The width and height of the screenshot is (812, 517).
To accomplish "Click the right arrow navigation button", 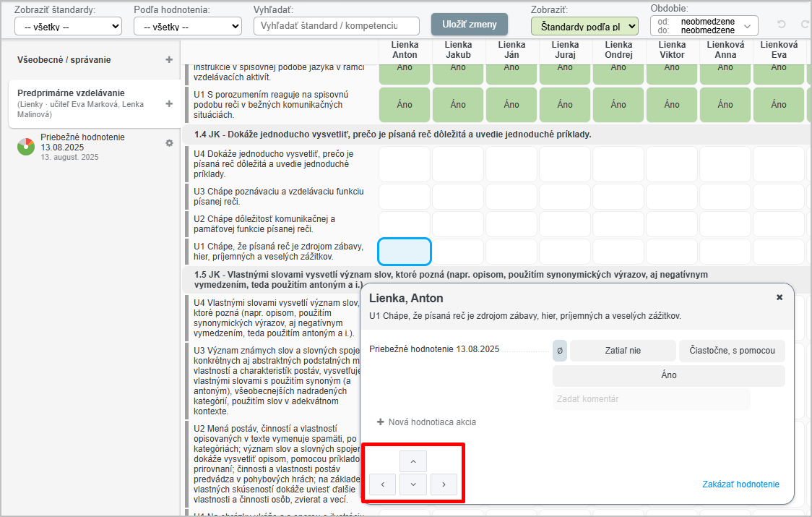I will [x=444, y=484].
